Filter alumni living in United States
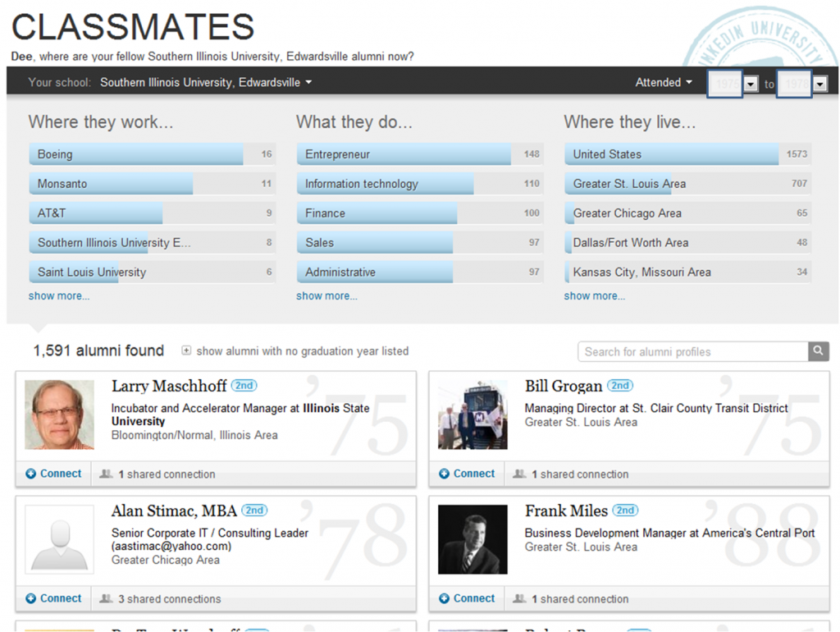840x632 pixels. pos(688,154)
